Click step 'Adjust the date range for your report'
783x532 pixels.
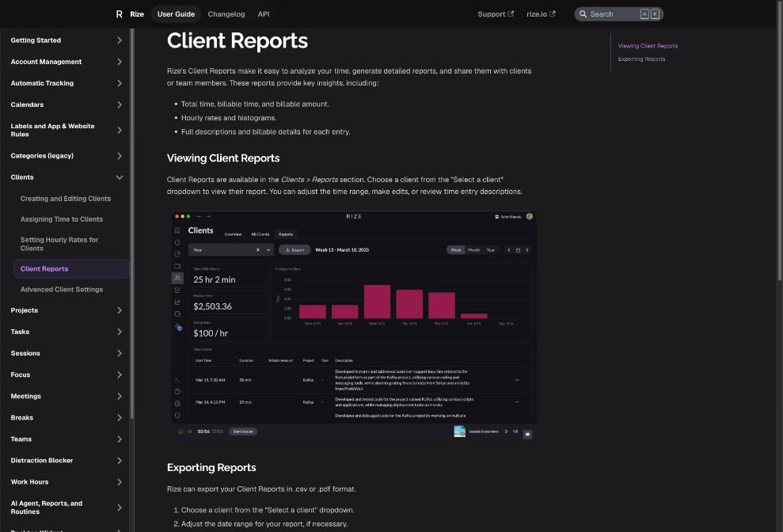[264, 525]
